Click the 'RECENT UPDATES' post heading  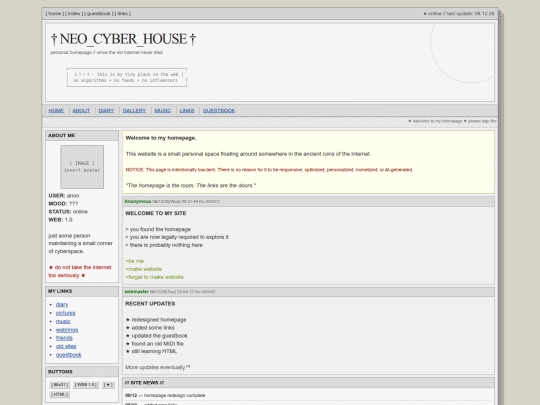(150, 304)
